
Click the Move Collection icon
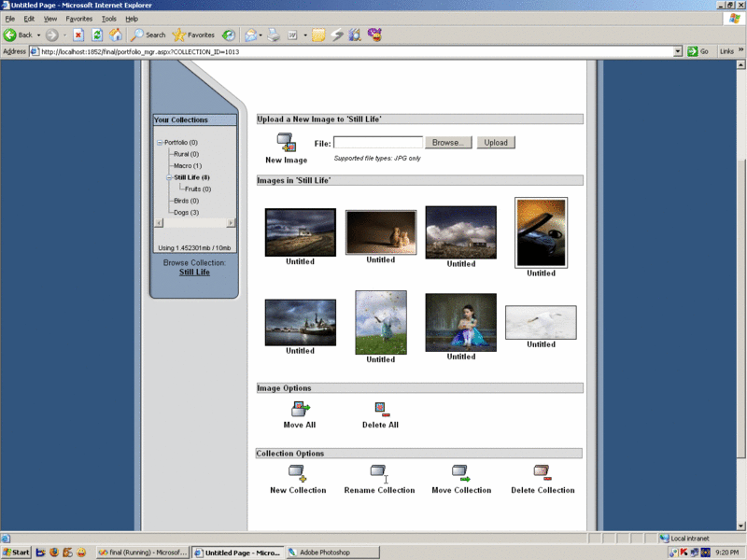click(x=460, y=473)
